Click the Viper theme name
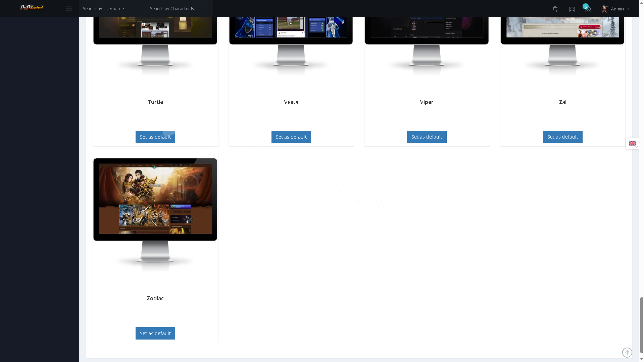The height and width of the screenshot is (362, 644). pos(427,102)
